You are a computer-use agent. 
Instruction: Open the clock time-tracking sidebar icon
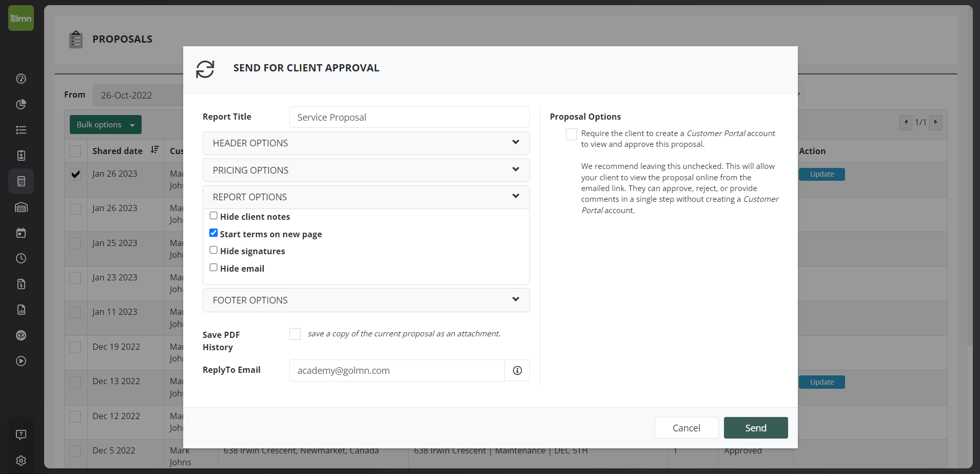click(21, 258)
